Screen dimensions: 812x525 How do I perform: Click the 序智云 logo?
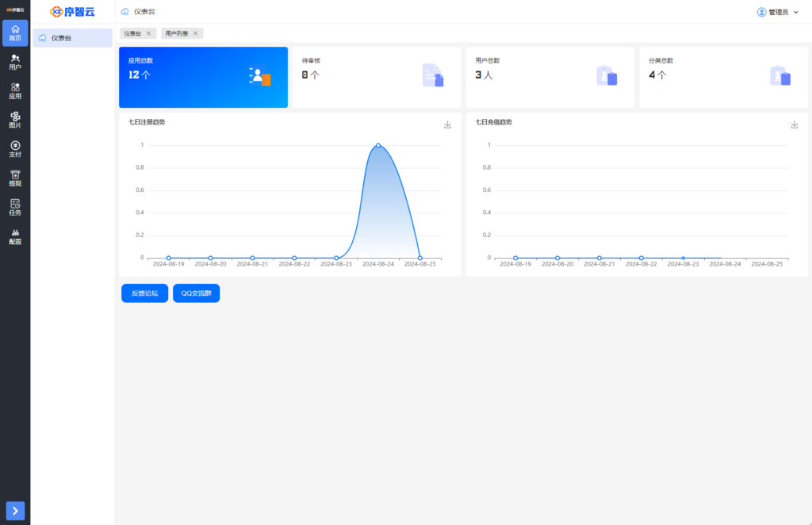click(x=72, y=11)
